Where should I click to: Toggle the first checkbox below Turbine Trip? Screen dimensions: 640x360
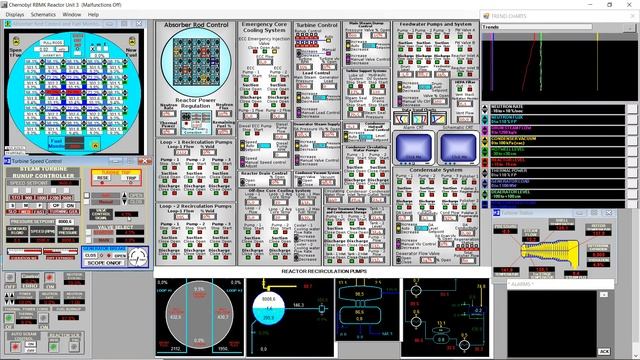pyautogui.click(x=87, y=196)
